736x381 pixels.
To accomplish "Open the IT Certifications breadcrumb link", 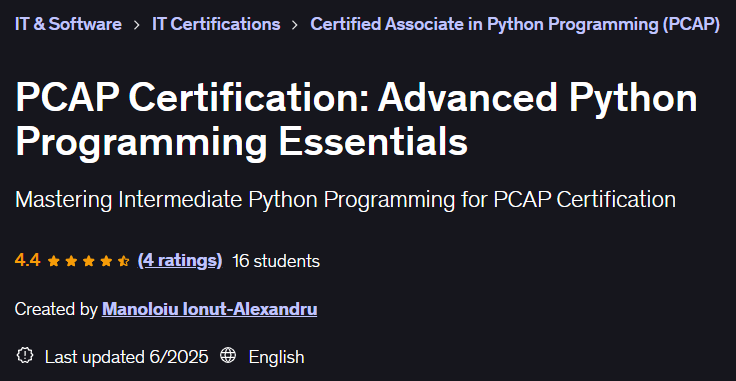I will pos(216,24).
